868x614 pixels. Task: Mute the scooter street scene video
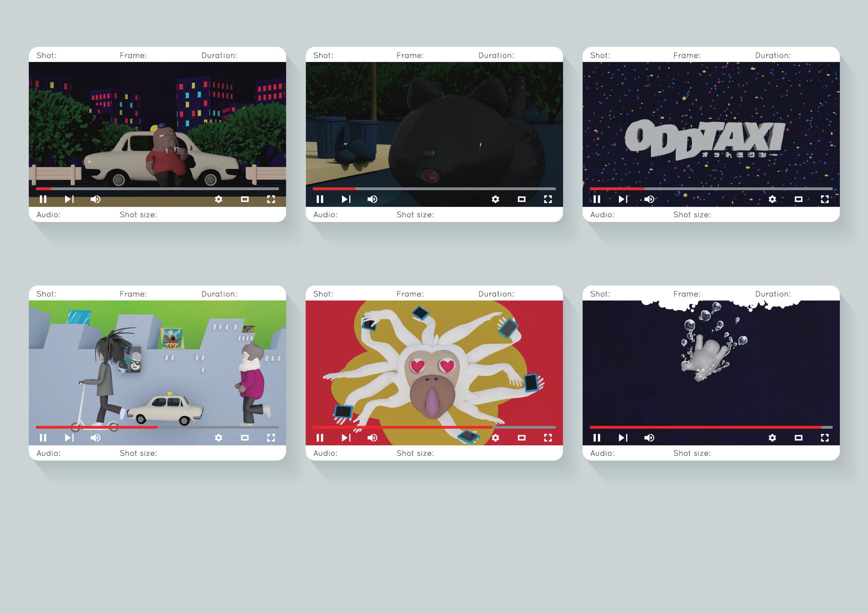point(95,438)
